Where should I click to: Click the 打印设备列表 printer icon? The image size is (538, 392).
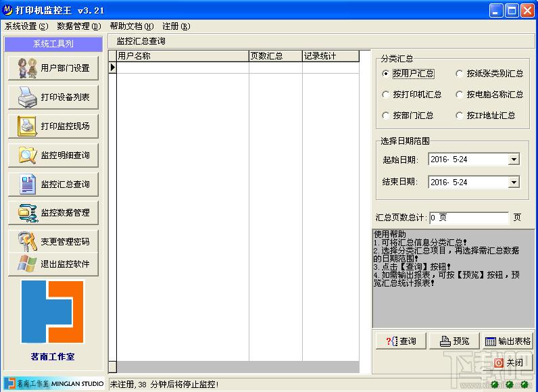pyautogui.click(x=28, y=97)
